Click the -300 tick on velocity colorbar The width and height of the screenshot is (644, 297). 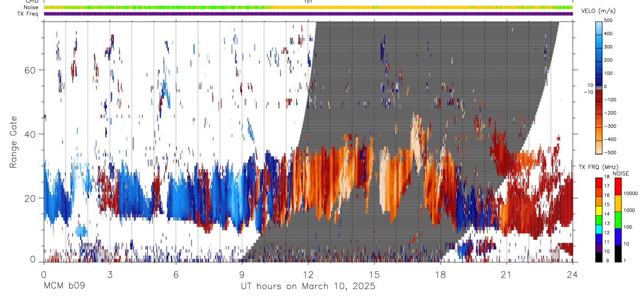[x=610, y=126]
